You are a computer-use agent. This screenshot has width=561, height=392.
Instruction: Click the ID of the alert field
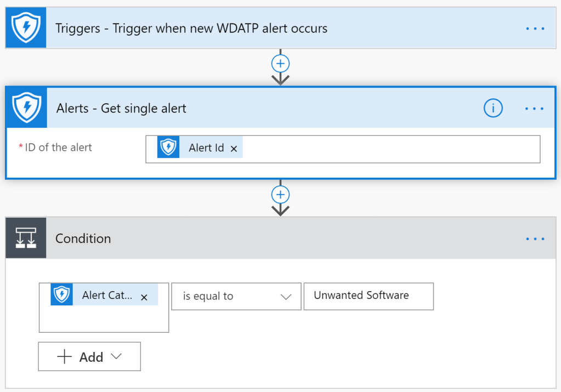[384, 149]
